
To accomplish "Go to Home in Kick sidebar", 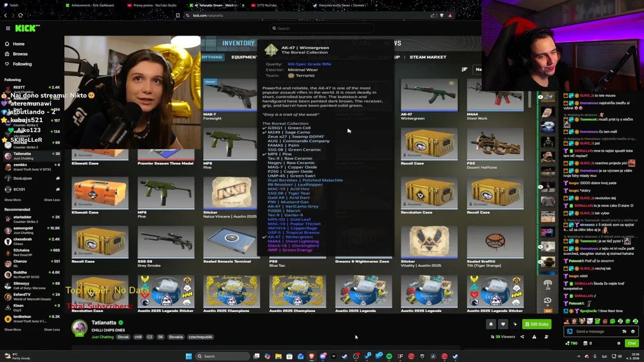I will coord(19,44).
